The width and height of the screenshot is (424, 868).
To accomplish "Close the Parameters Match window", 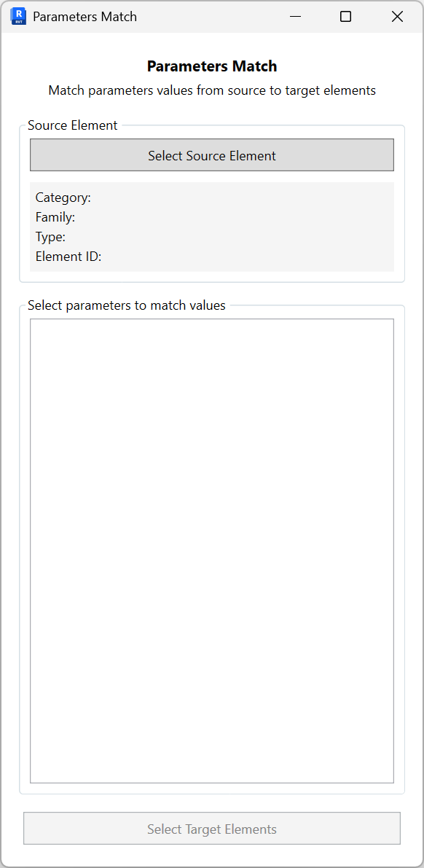I will pyautogui.click(x=397, y=16).
